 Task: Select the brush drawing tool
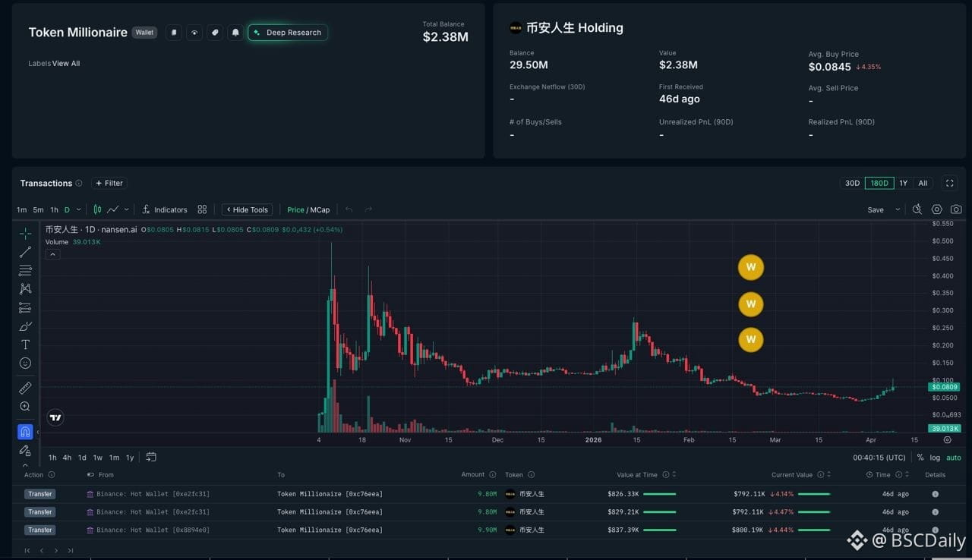(25, 326)
